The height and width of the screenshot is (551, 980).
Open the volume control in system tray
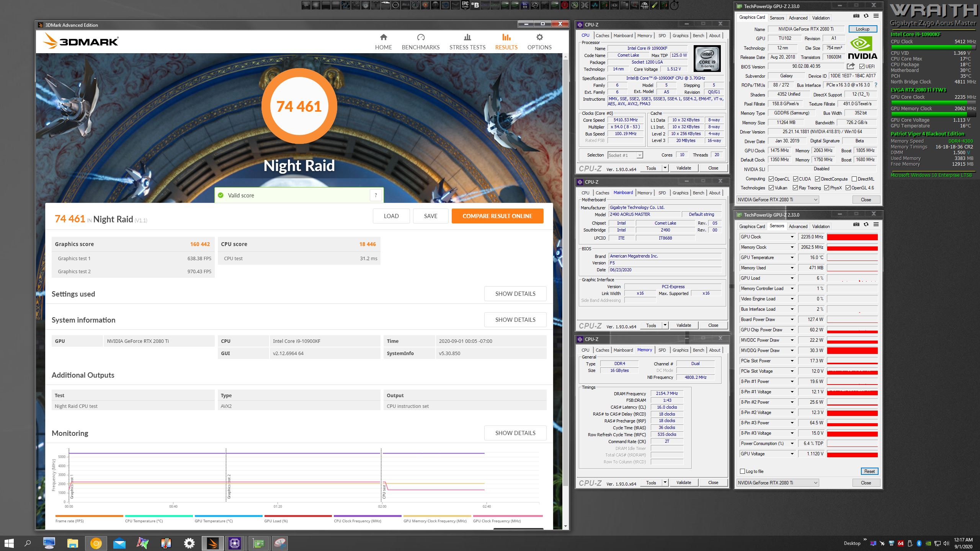947,543
